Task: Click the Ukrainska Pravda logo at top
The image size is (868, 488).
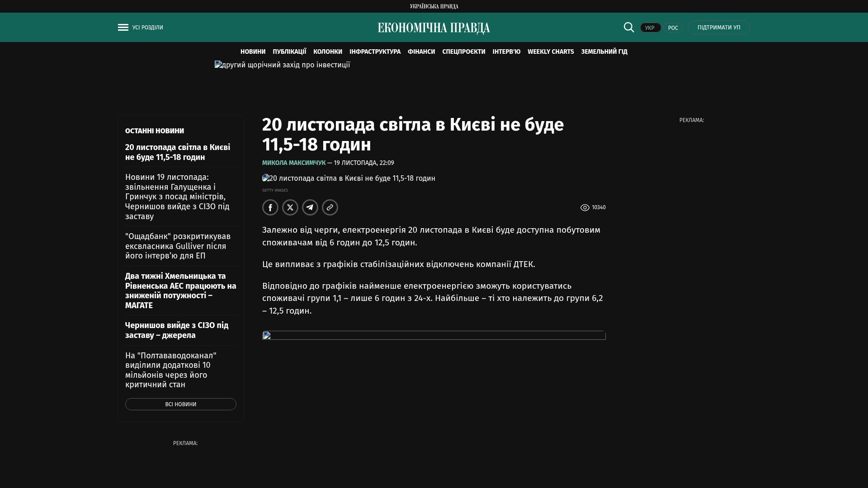Action: [434, 6]
